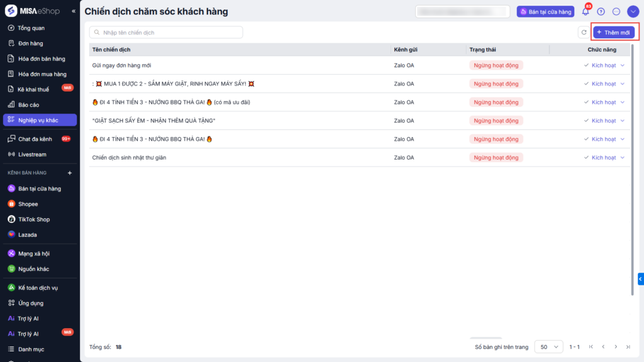Select Nghiệp vụ khác menu item
Image resolution: width=644 pixels, height=362 pixels.
(x=40, y=120)
